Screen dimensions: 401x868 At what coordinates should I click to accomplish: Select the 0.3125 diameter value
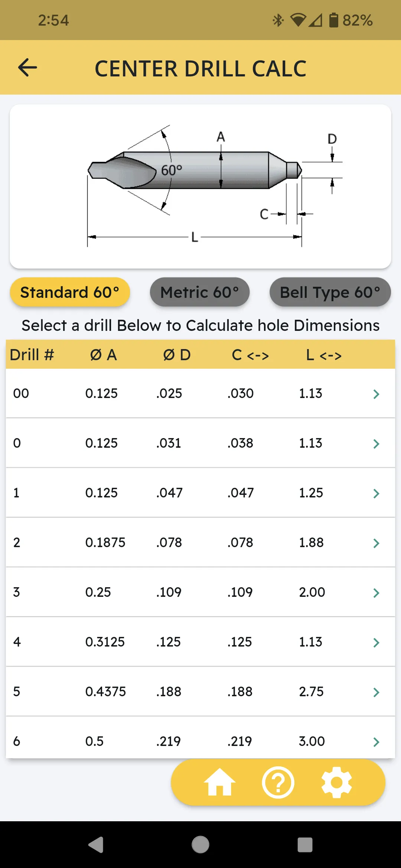click(105, 642)
